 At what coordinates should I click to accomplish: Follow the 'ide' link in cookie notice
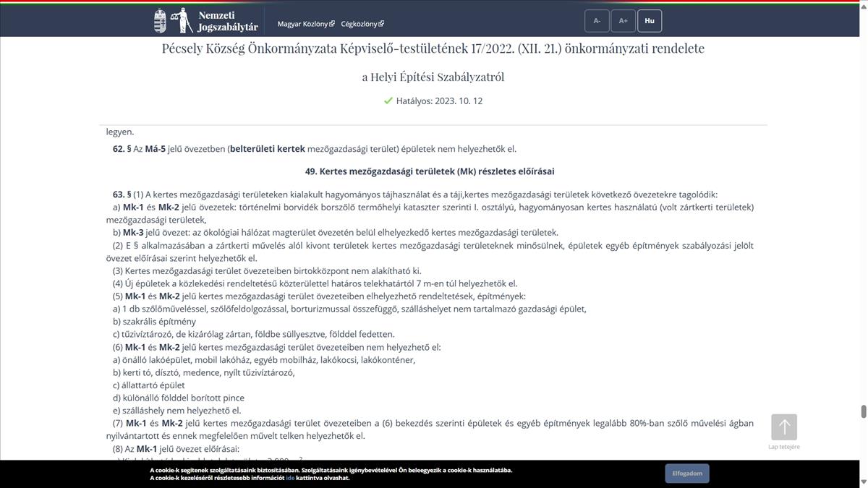tap(290, 478)
